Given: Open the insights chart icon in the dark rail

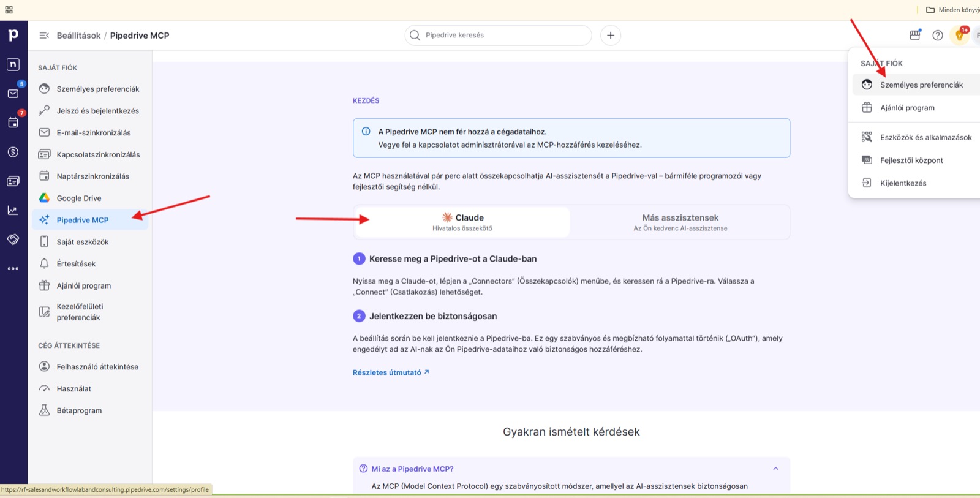Looking at the screenshot, I should 13,210.
